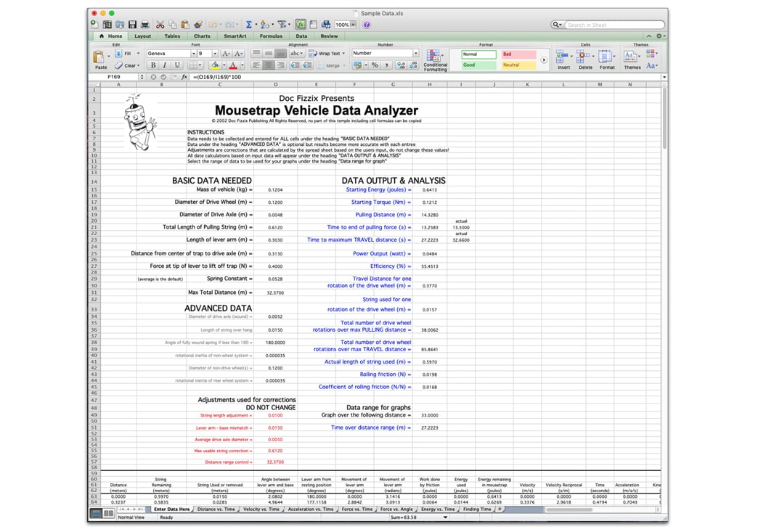Open the Conditional Formatting dropdown

[x=443, y=55]
